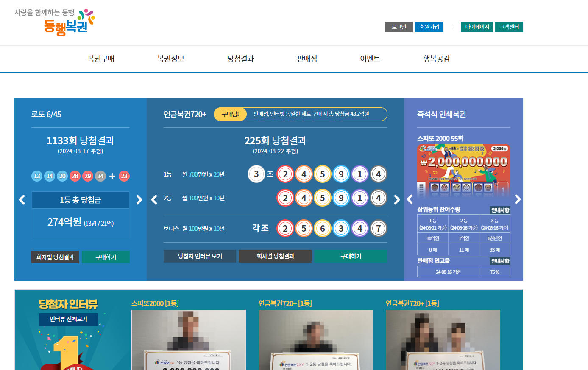
Task: Click 월 700만원 x 20년 prize text
Action: tap(203, 174)
